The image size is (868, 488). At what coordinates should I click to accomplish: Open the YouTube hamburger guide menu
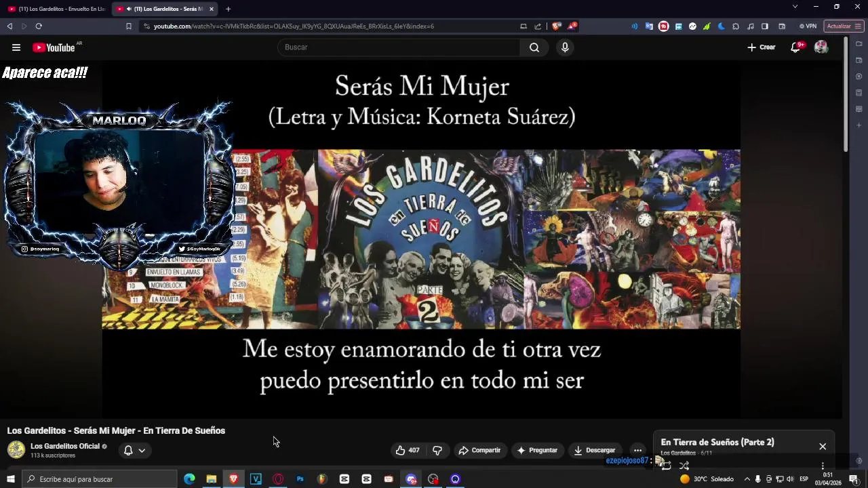point(16,47)
